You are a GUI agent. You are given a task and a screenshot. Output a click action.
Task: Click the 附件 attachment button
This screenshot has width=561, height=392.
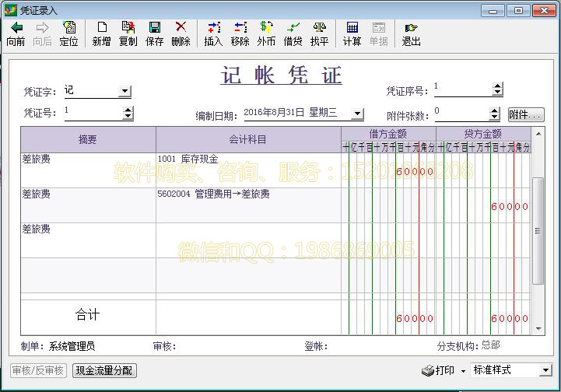point(525,114)
